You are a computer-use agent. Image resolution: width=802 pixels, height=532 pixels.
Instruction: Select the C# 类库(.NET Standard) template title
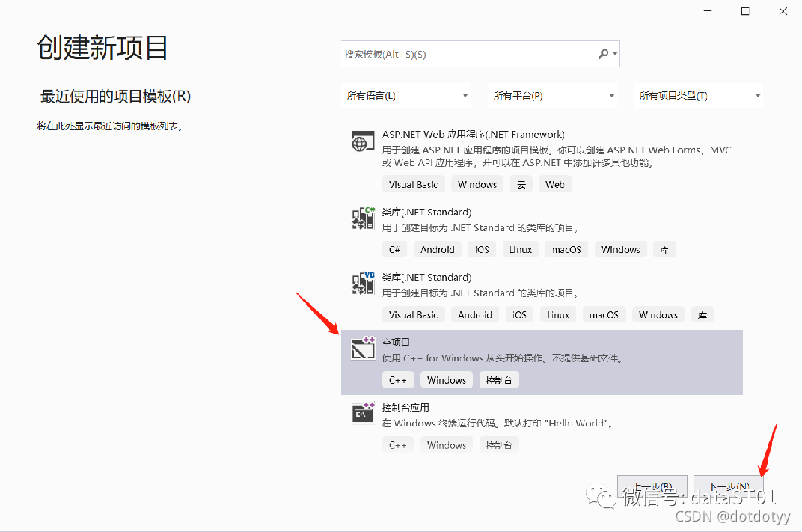click(426, 213)
